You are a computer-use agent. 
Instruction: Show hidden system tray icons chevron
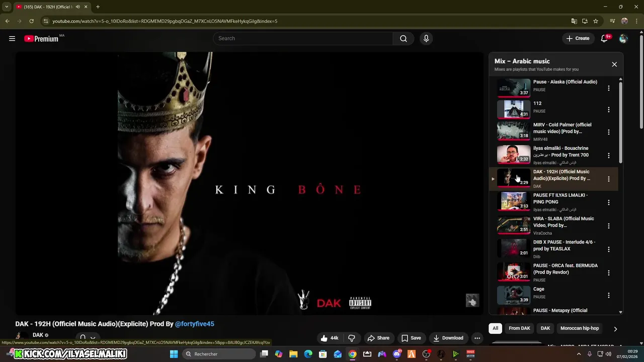click(579, 354)
